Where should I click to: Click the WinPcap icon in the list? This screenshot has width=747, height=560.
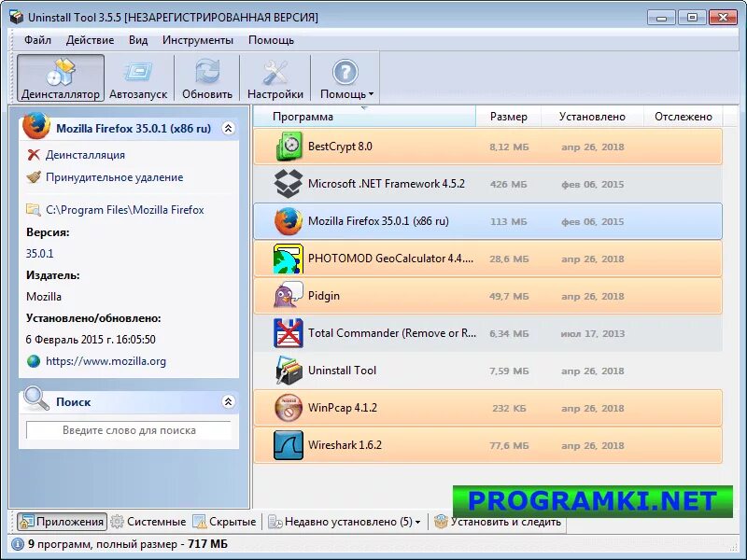click(289, 408)
